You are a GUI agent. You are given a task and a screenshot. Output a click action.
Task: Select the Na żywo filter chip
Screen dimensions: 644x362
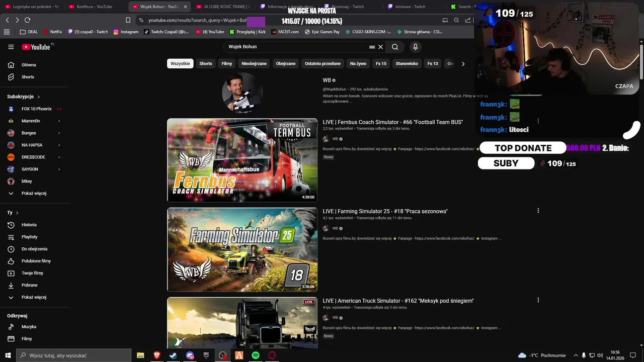pyautogui.click(x=358, y=64)
